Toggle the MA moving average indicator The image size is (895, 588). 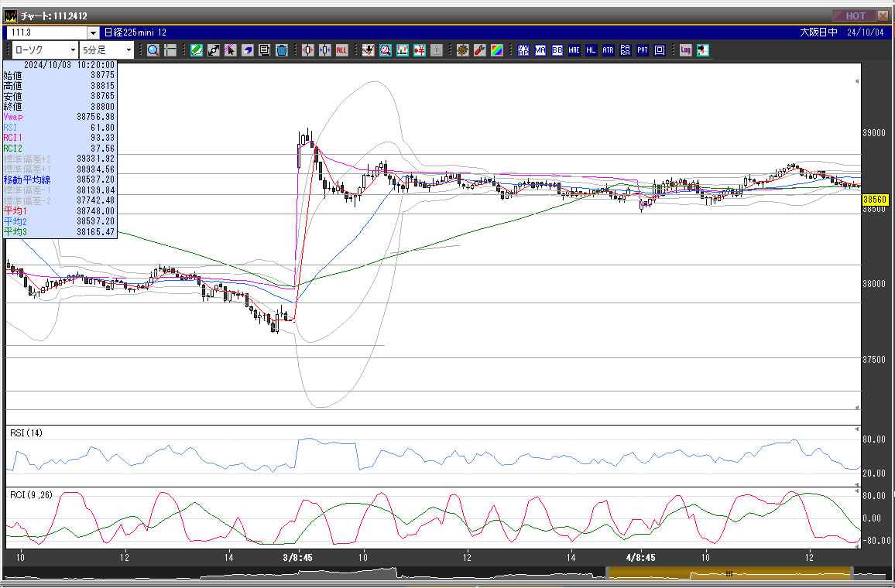(x=540, y=50)
